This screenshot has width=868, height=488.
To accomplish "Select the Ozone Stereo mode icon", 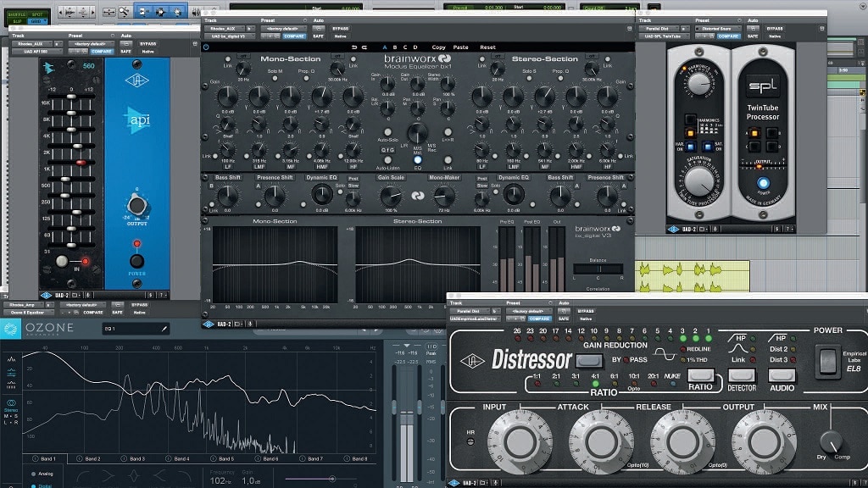I will tap(11, 403).
